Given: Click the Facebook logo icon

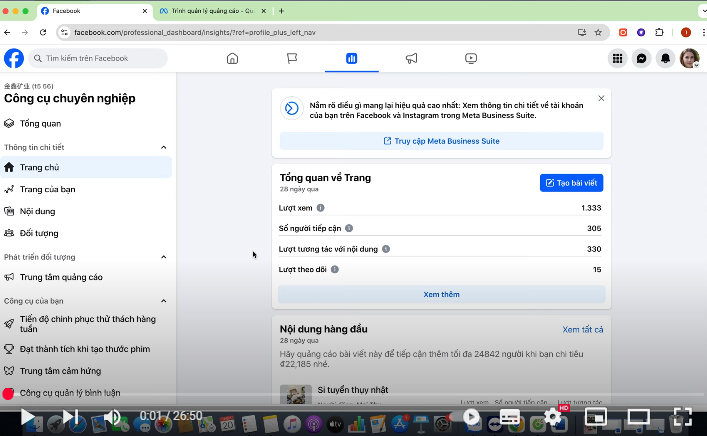Looking at the screenshot, I should click(x=14, y=59).
